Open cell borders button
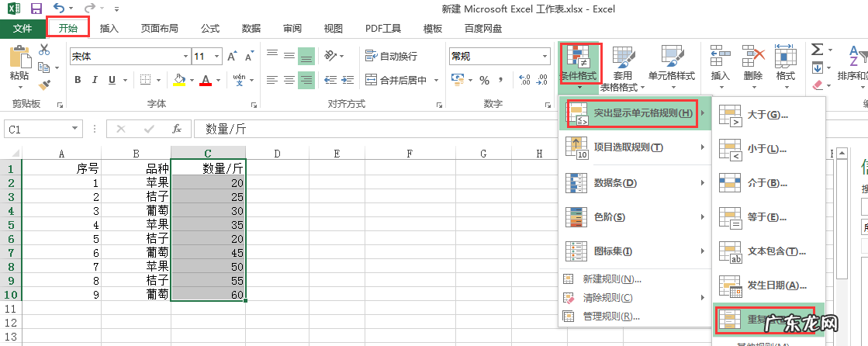This screenshot has height=346, width=868. click(x=145, y=80)
